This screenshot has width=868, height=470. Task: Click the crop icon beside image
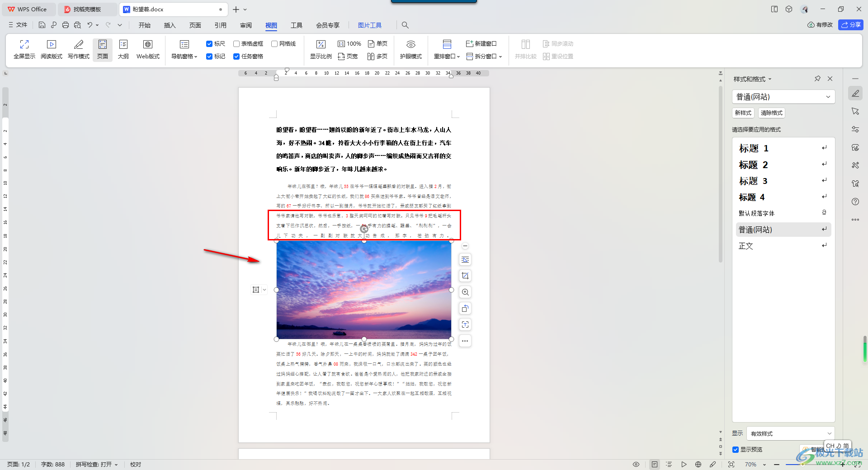[465, 276]
